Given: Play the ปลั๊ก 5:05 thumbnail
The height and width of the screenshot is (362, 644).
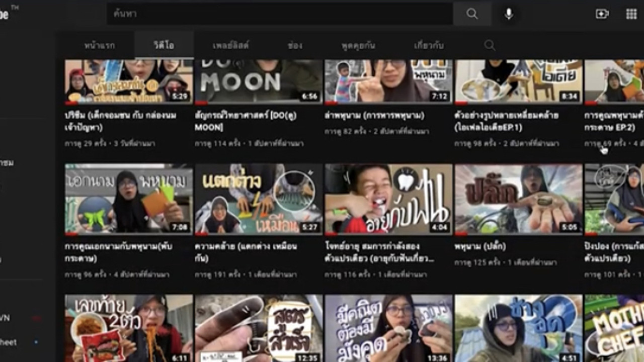Looking at the screenshot, I should click(518, 199).
